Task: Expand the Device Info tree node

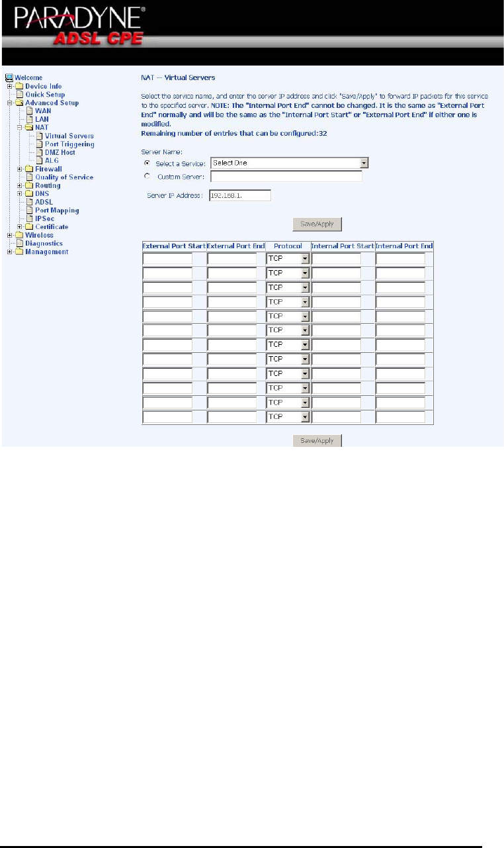Action: (10, 86)
